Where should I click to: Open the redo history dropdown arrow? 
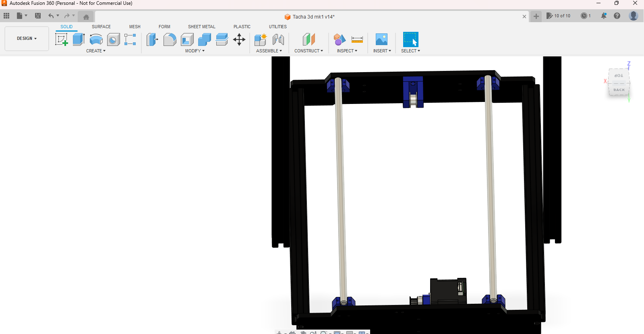pyautogui.click(x=74, y=16)
